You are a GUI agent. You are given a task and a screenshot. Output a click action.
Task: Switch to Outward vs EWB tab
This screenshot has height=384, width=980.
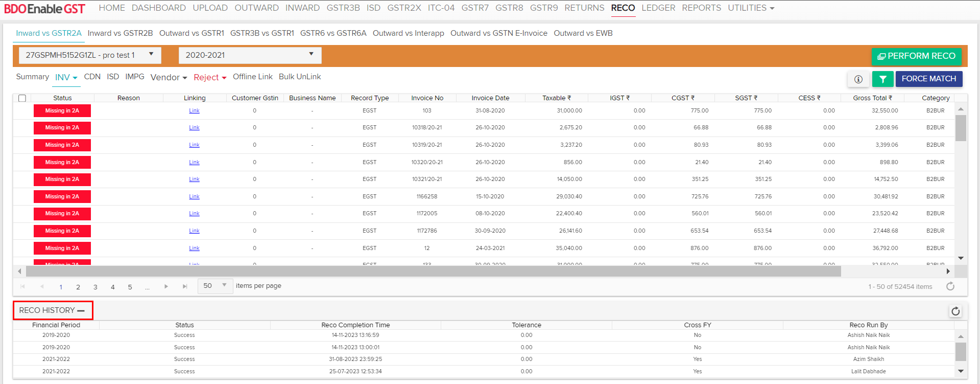tap(583, 33)
